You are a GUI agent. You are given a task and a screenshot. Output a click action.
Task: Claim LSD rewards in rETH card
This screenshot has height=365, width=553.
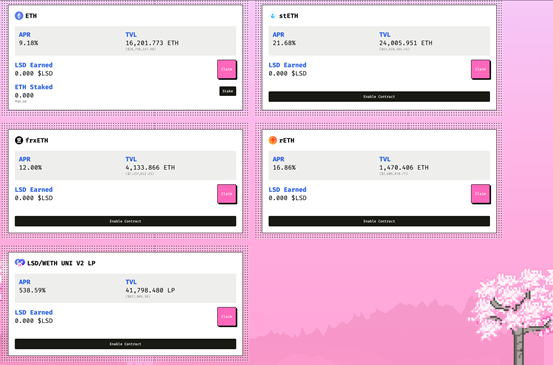click(x=481, y=194)
